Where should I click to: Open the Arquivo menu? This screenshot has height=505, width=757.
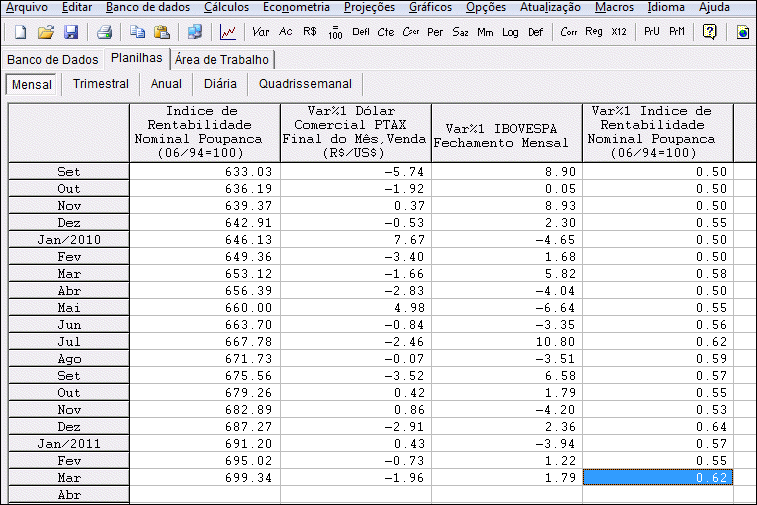tap(27, 7)
